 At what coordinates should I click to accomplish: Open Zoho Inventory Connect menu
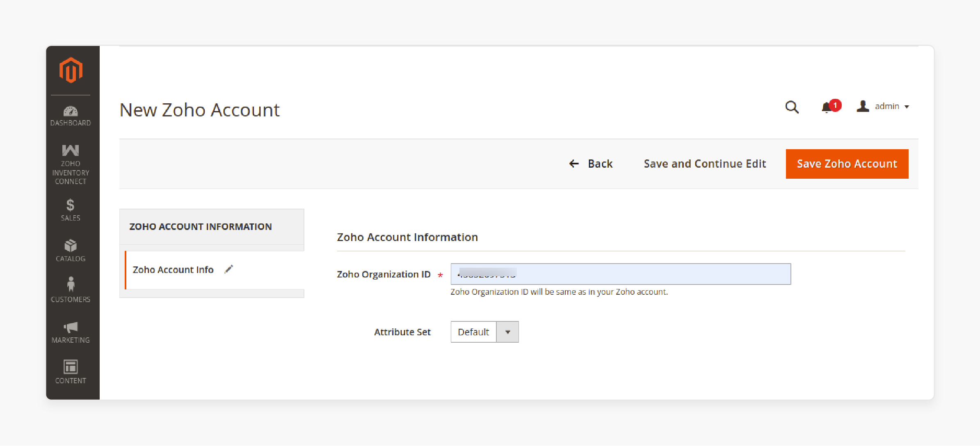[71, 164]
